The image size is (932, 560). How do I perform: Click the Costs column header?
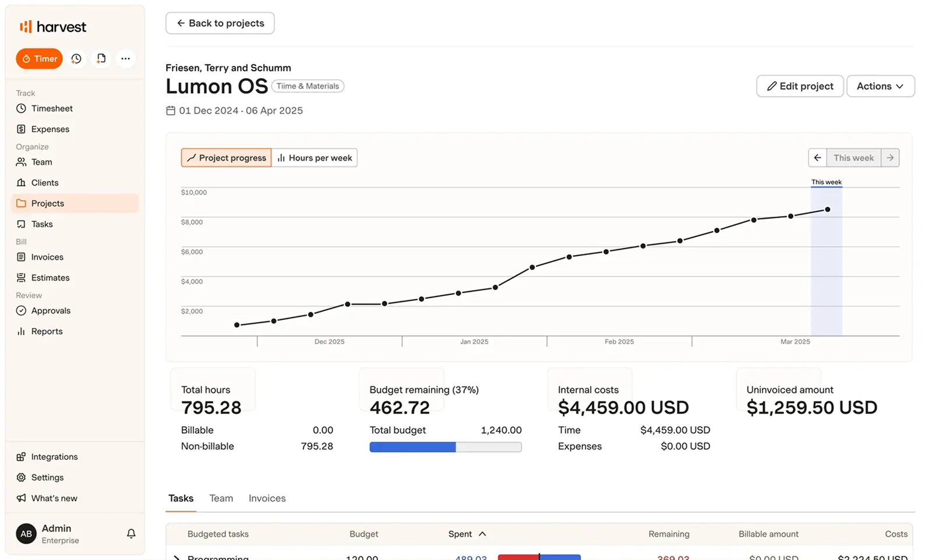pyautogui.click(x=896, y=534)
